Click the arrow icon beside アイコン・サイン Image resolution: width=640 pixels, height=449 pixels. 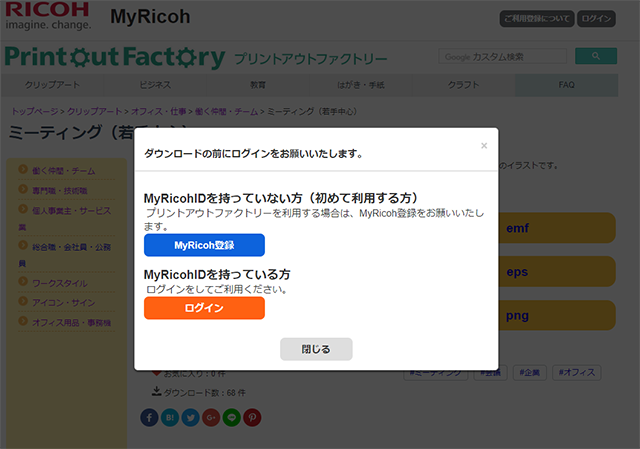[23, 301]
